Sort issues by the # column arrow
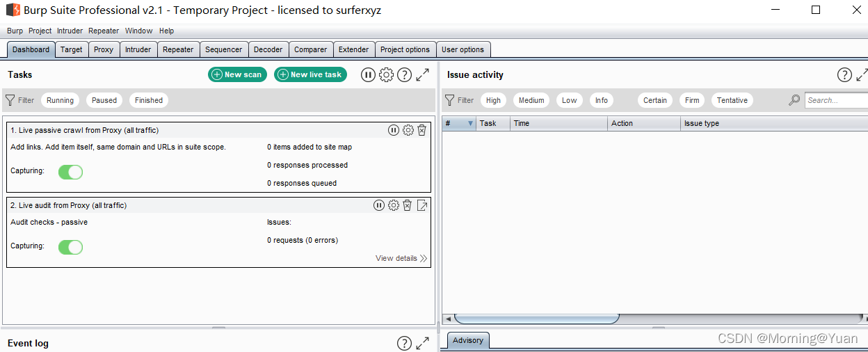Image resolution: width=868 pixels, height=352 pixels. (470, 123)
